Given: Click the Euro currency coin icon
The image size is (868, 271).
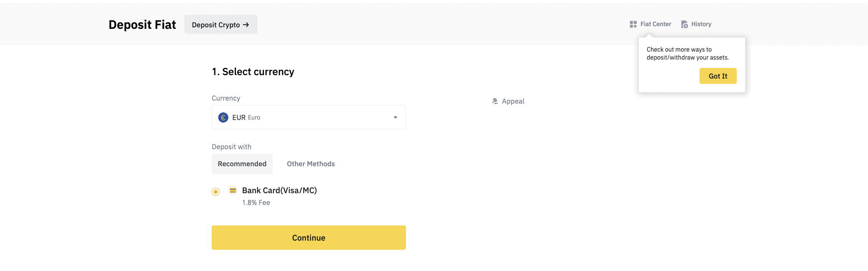Looking at the screenshot, I should 223,118.
